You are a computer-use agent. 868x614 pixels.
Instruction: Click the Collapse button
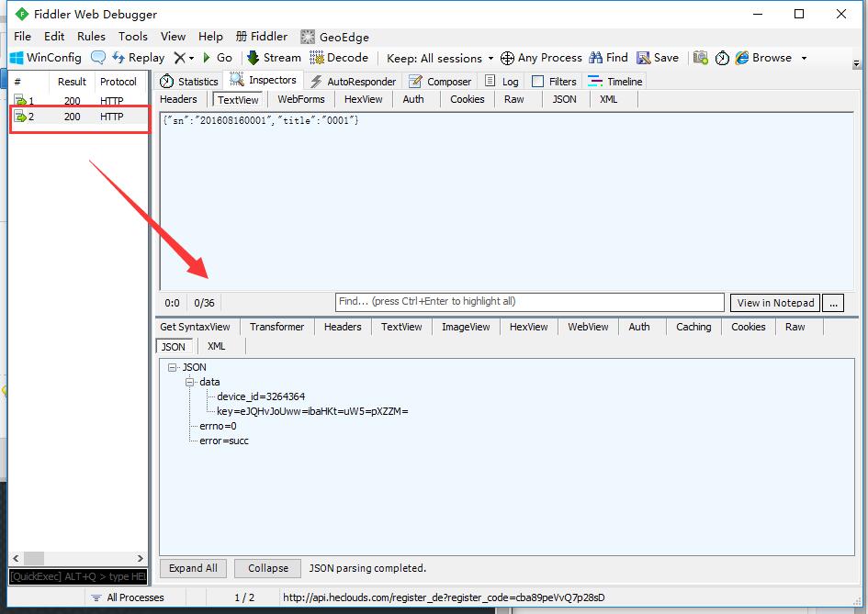coord(268,568)
